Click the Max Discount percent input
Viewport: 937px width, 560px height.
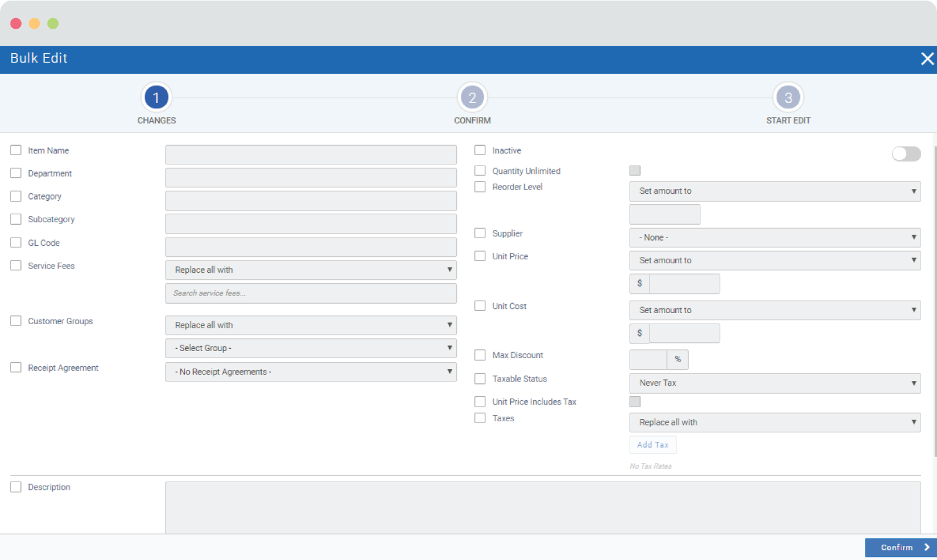tap(648, 359)
